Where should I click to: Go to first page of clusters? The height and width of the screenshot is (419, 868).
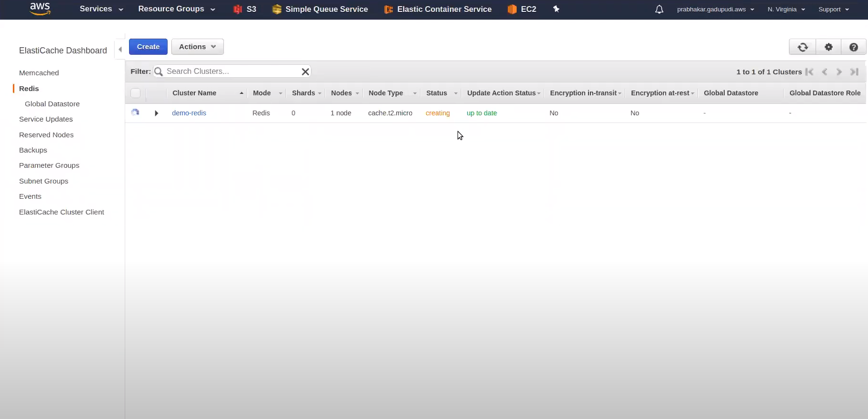[809, 72]
